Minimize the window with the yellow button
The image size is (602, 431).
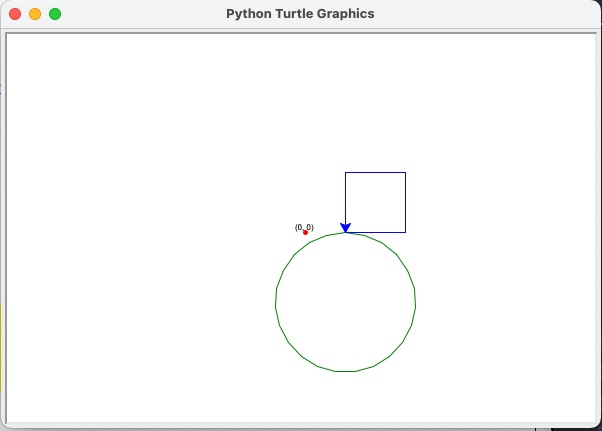pos(35,14)
